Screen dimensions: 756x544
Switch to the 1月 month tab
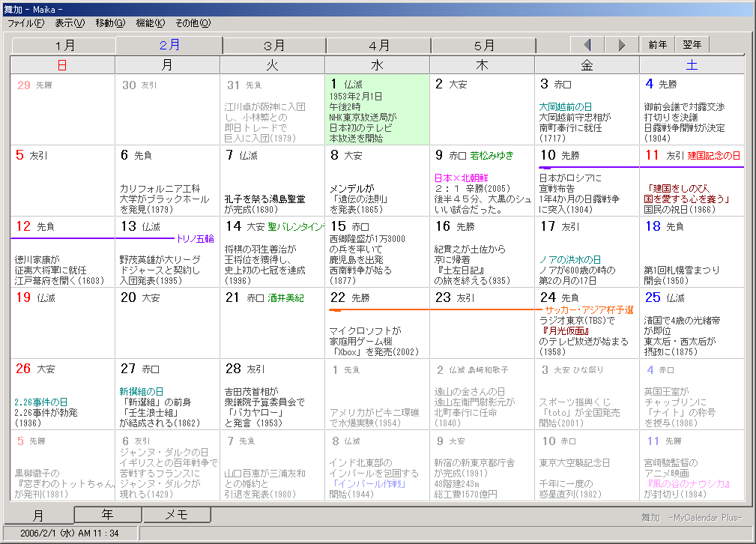[x=64, y=46]
